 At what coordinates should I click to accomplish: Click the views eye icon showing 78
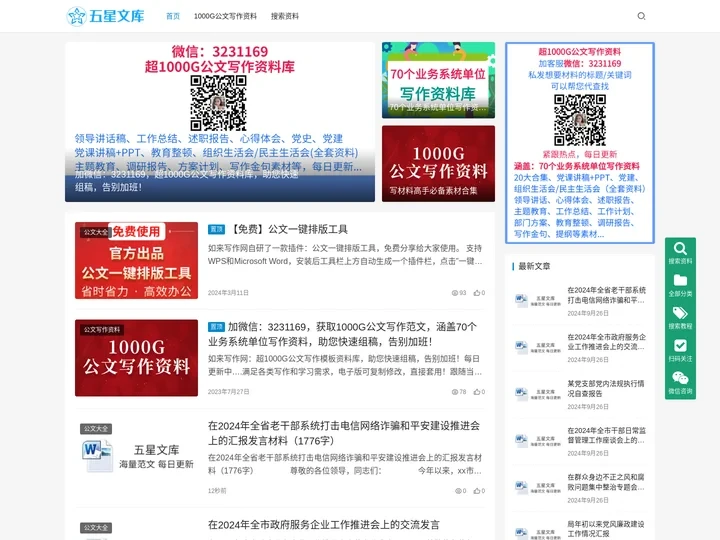pyautogui.click(x=455, y=392)
